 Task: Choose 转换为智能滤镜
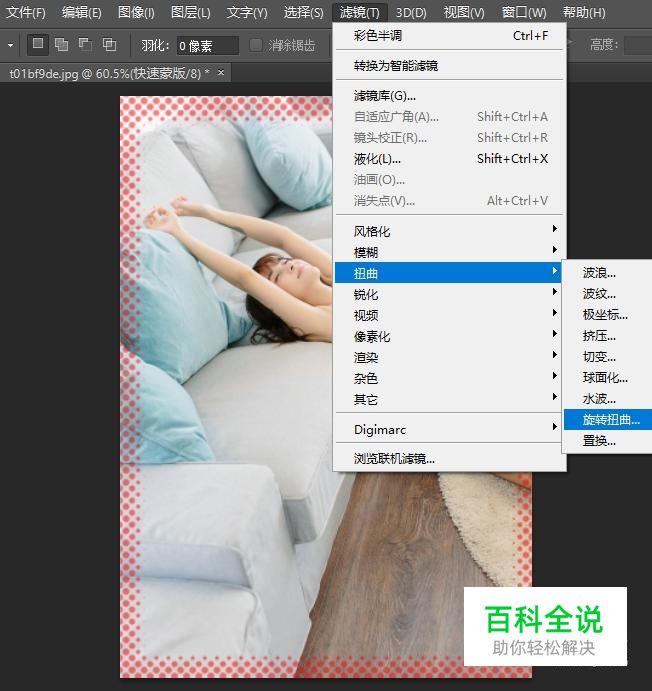[449, 66]
